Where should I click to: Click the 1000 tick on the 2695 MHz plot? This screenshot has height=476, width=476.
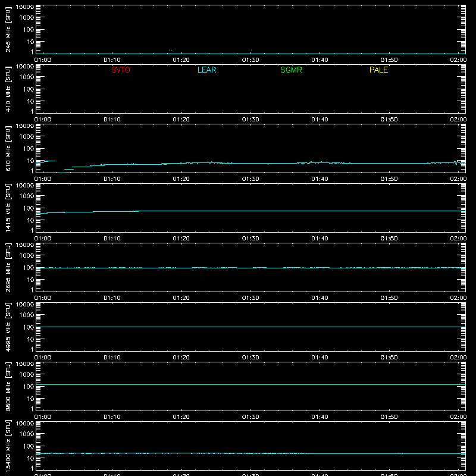click(x=27, y=256)
